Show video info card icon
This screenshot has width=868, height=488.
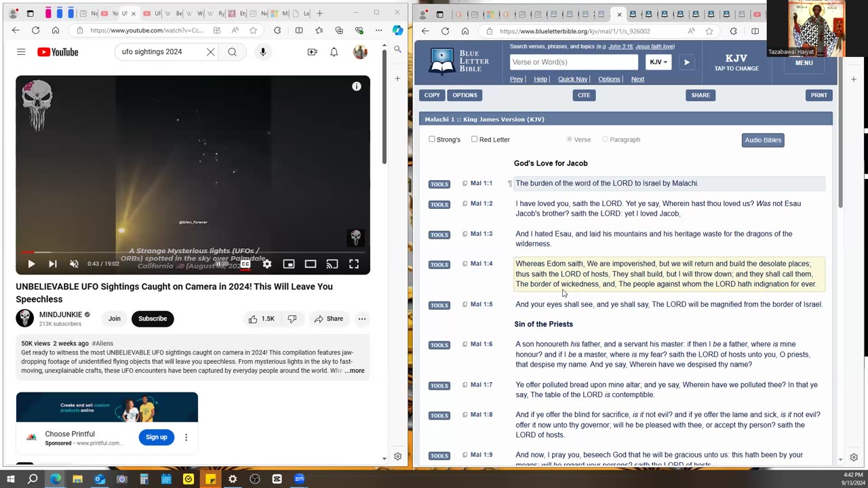[x=357, y=86]
